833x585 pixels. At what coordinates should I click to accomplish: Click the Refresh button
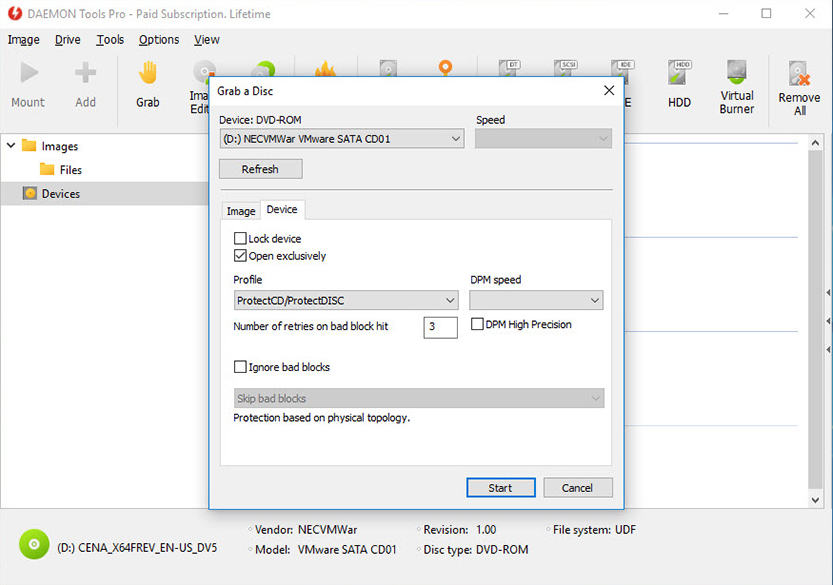(260, 168)
